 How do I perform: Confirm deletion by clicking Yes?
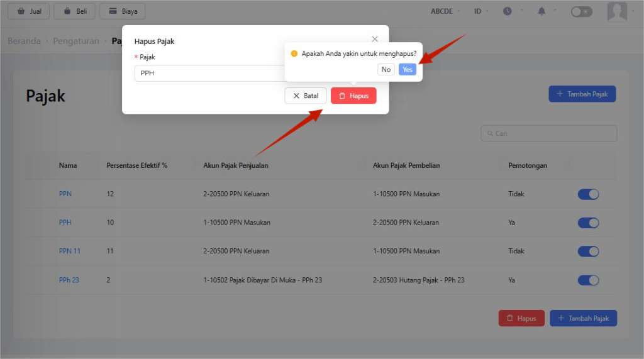tap(407, 69)
